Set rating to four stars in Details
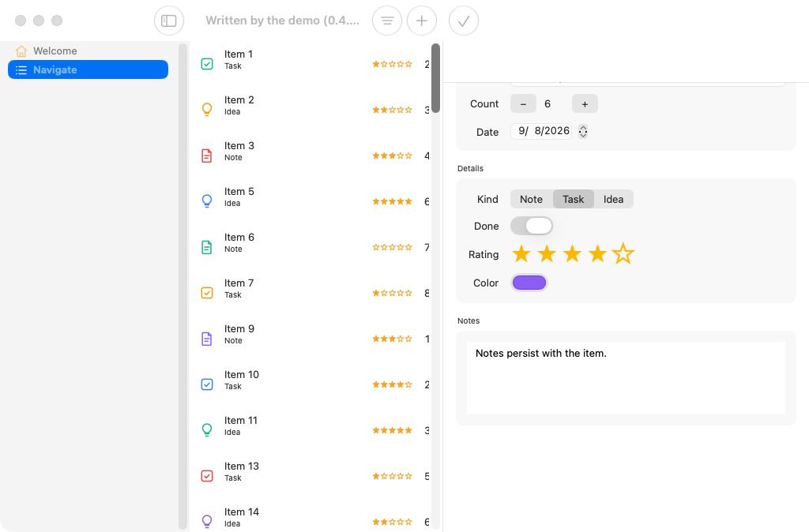809x532 pixels. pos(597,253)
